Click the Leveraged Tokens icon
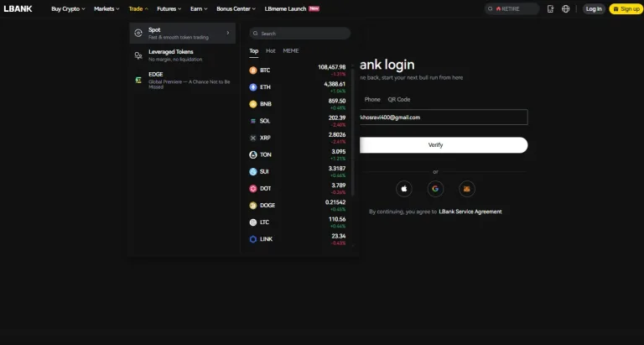 tap(138, 55)
